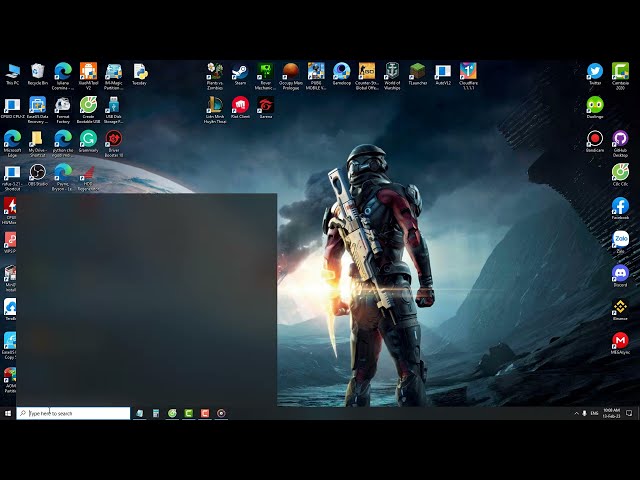Open the green Camtasia taskbar icon

[189, 413]
